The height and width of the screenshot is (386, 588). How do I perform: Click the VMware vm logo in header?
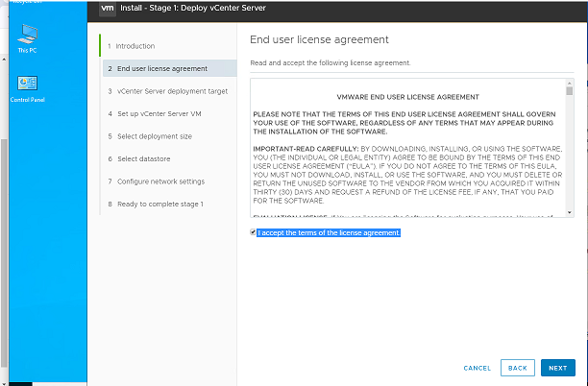tap(108, 10)
